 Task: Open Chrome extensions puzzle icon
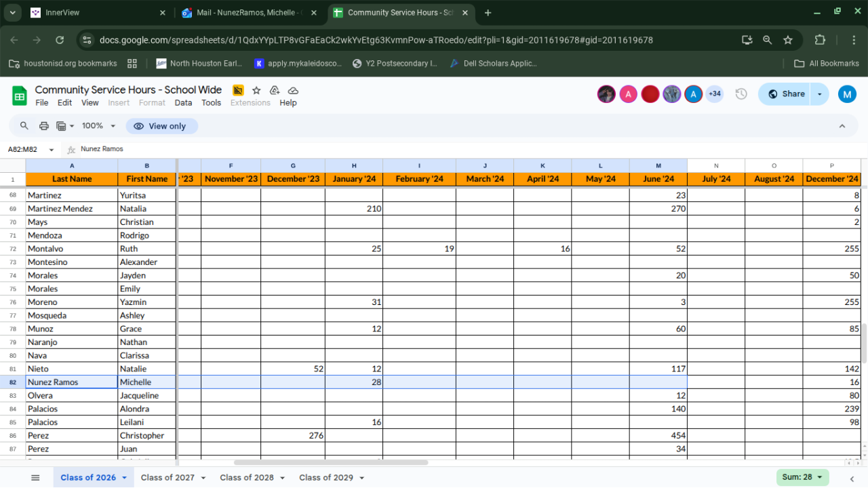(820, 40)
